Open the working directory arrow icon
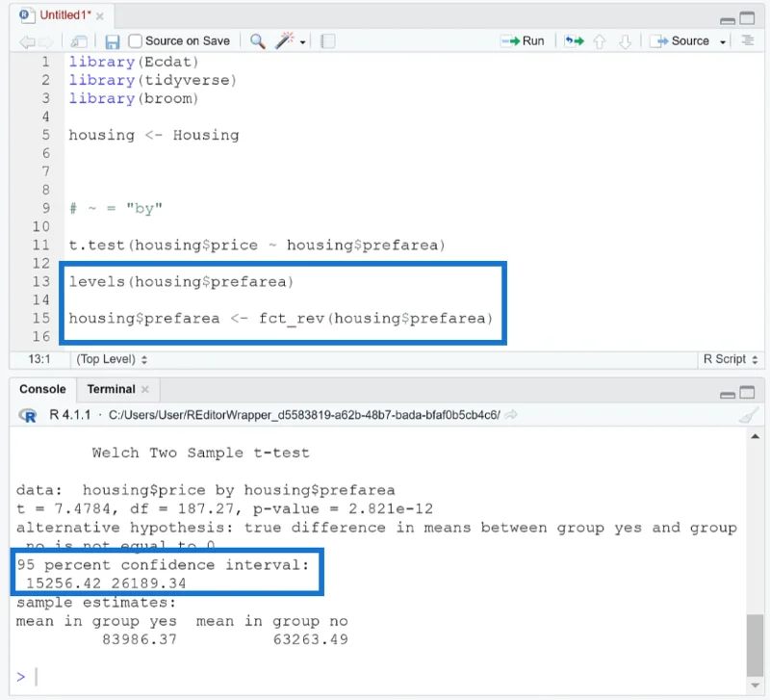 (511, 415)
